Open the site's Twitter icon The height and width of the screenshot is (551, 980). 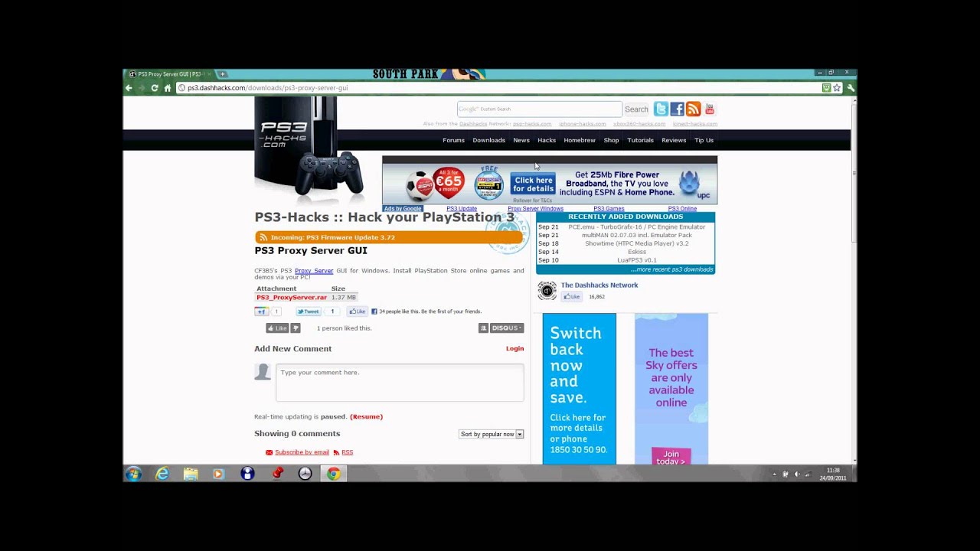661,109
